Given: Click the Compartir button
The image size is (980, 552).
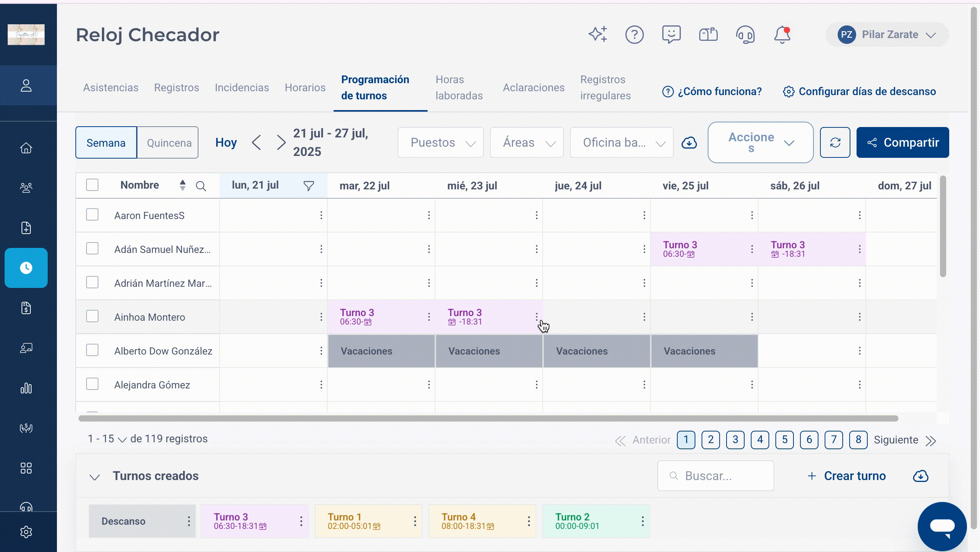Looking at the screenshot, I should pyautogui.click(x=902, y=142).
